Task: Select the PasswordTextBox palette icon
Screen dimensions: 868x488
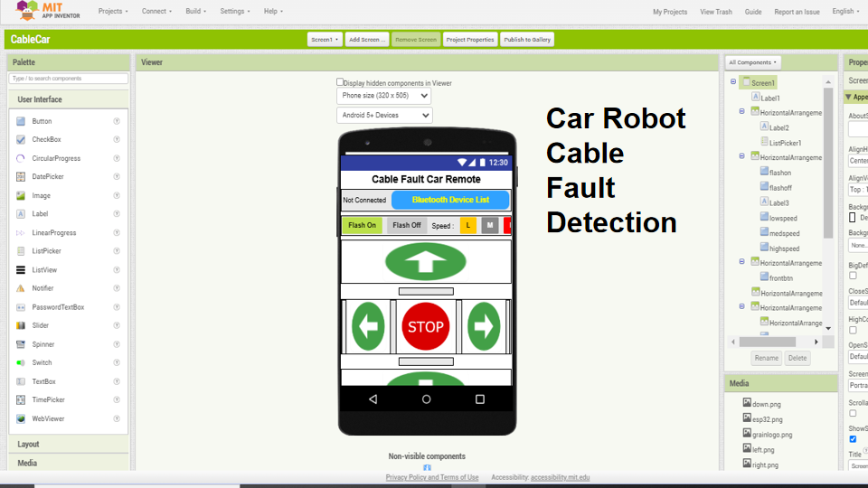Action: (x=21, y=307)
